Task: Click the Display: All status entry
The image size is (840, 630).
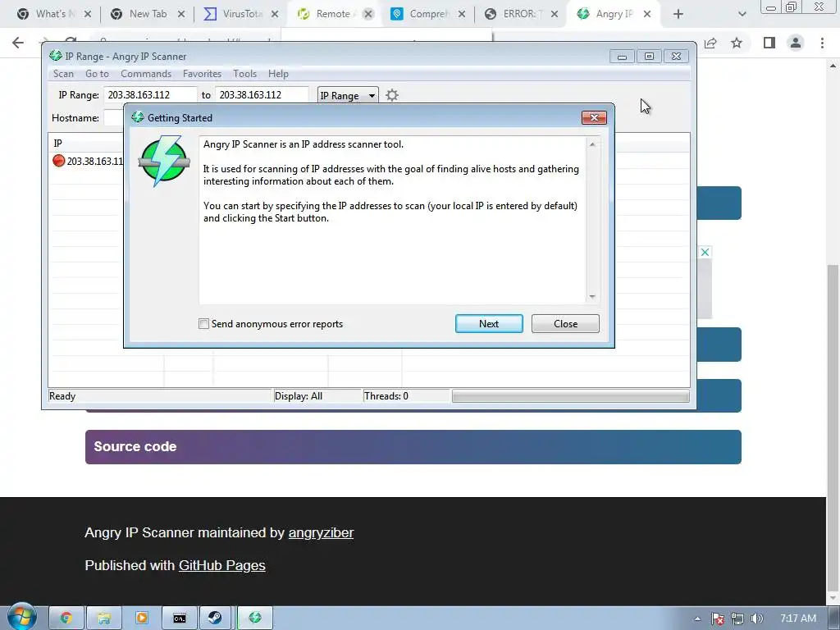Action: click(299, 396)
